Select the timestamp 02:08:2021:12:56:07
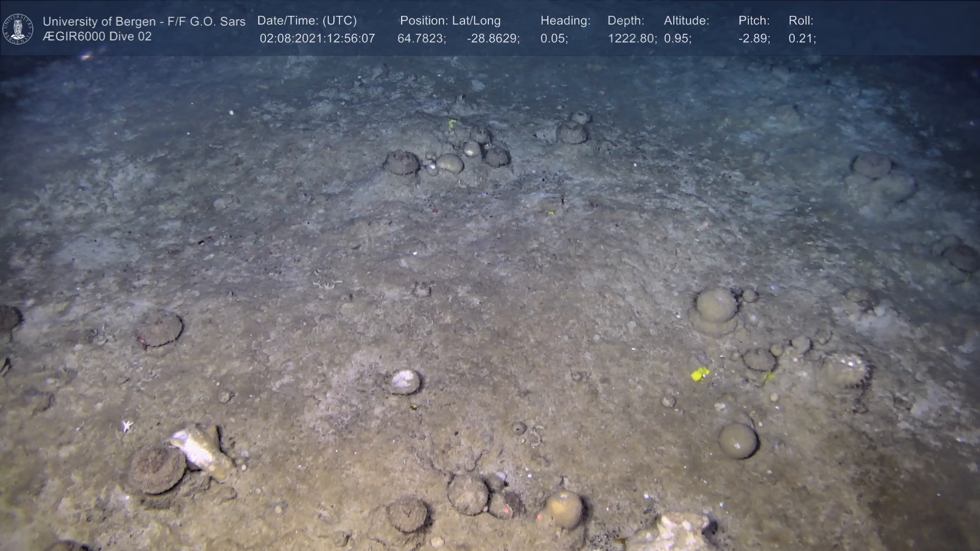Screen dimensions: 980x551 coord(317,39)
